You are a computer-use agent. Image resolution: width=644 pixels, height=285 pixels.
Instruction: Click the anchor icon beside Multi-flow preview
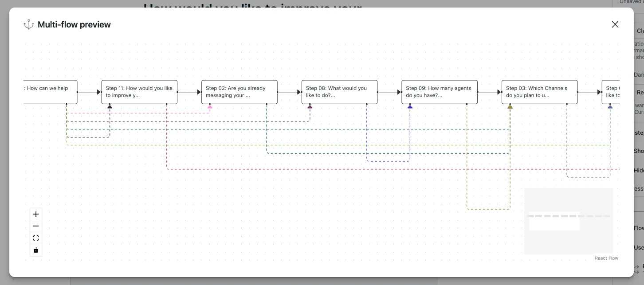coord(28,24)
